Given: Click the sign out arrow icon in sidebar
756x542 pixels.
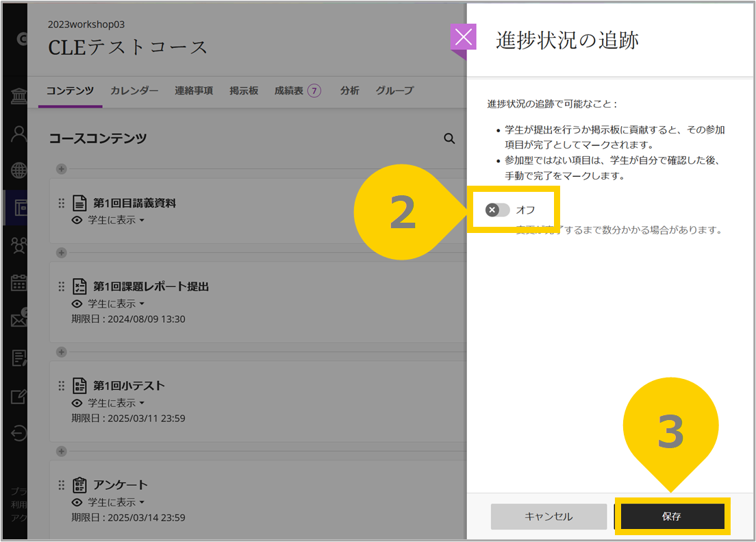Looking at the screenshot, I should (x=18, y=433).
